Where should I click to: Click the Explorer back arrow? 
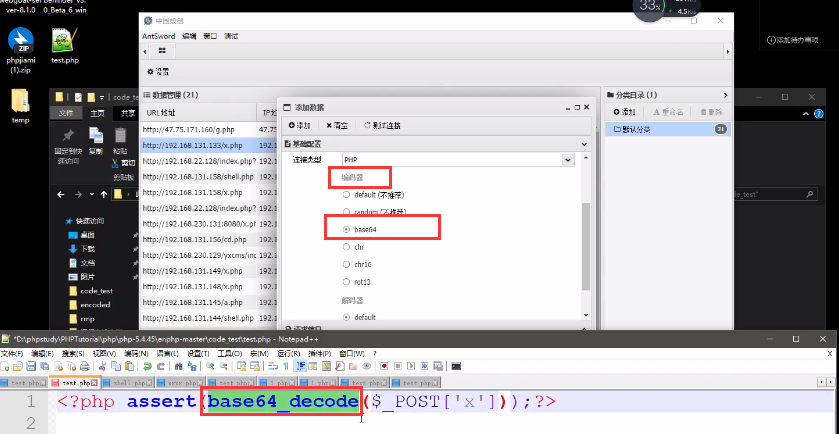pyautogui.click(x=60, y=194)
